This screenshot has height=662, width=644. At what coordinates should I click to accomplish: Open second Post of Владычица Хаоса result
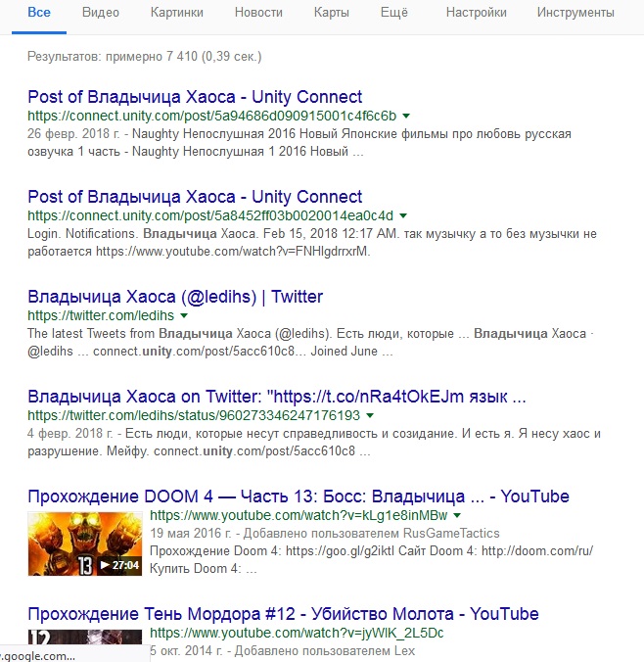click(x=195, y=197)
